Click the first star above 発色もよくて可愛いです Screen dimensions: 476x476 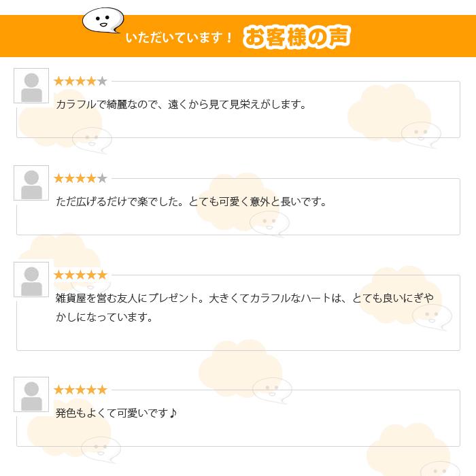[59, 390]
